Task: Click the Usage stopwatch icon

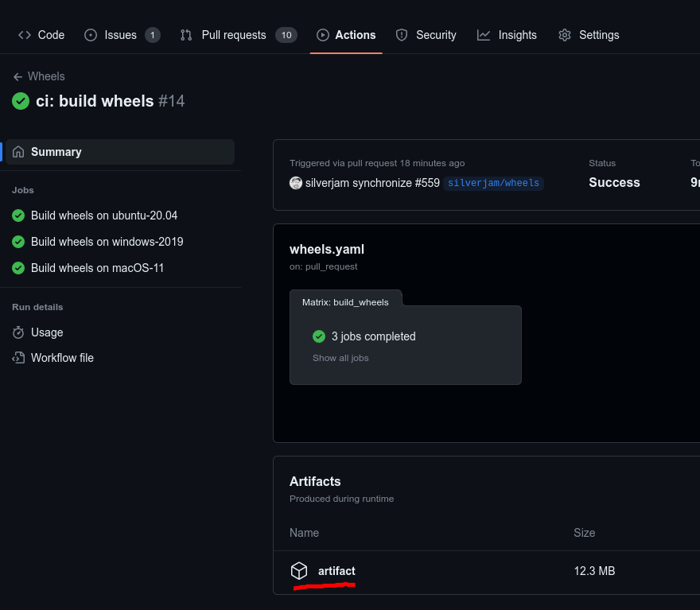Action: click(18, 332)
